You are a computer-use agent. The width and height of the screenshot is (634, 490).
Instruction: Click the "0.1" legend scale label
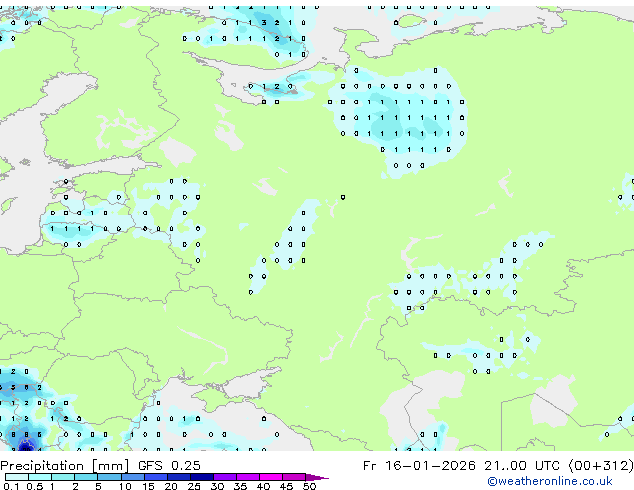click(11, 486)
